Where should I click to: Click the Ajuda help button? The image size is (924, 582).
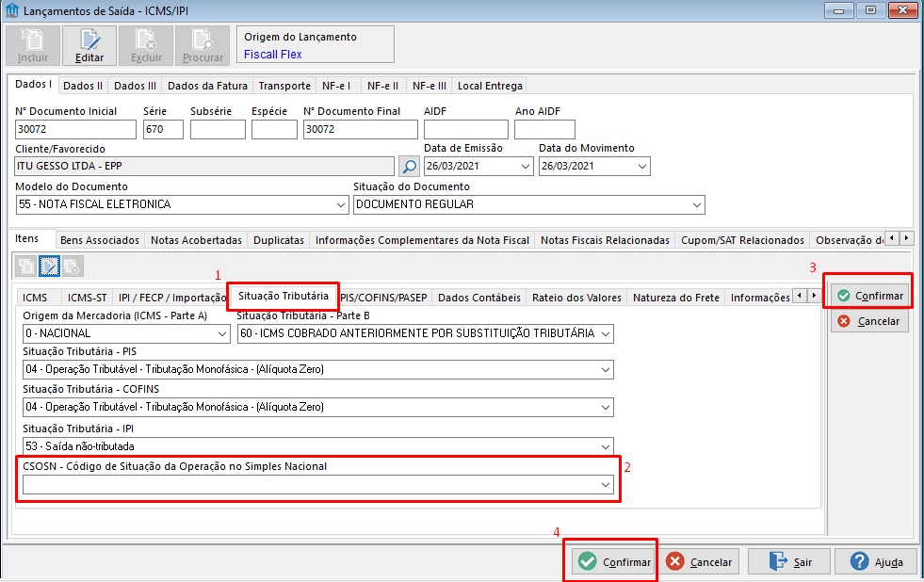point(876,562)
